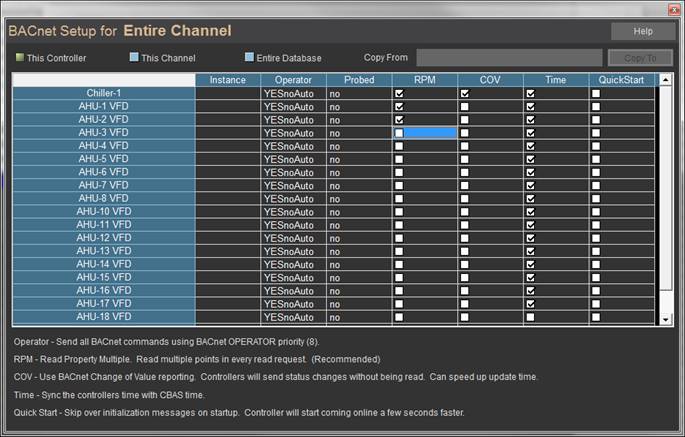Select the This Channel scope option
685x437 pixels.
tap(132, 58)
